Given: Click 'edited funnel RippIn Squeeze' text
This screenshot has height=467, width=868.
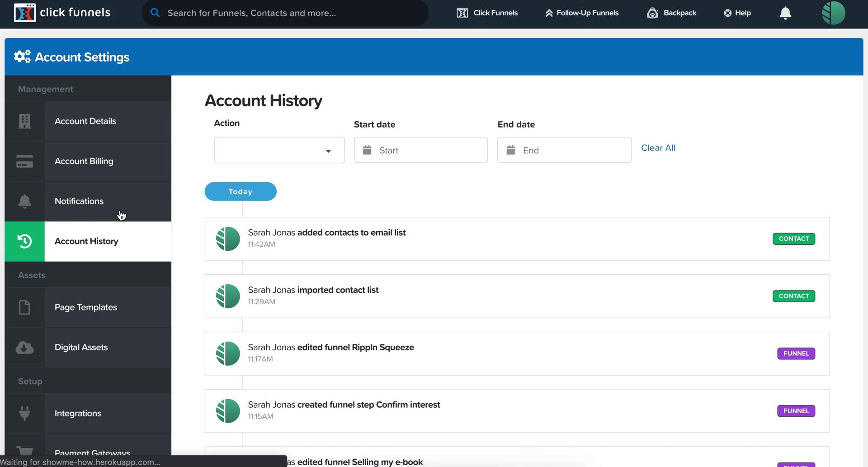Looking at the screenshot, I should (x=355, y=348).
